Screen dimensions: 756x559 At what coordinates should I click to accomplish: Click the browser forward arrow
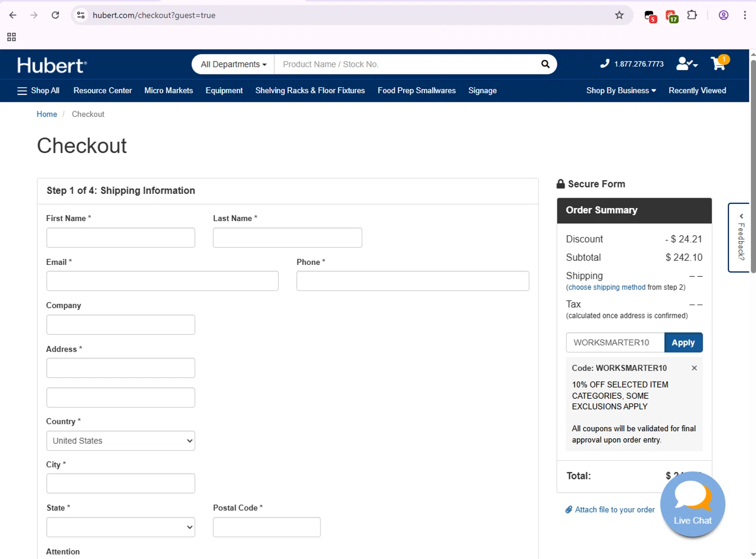[34, 15]
